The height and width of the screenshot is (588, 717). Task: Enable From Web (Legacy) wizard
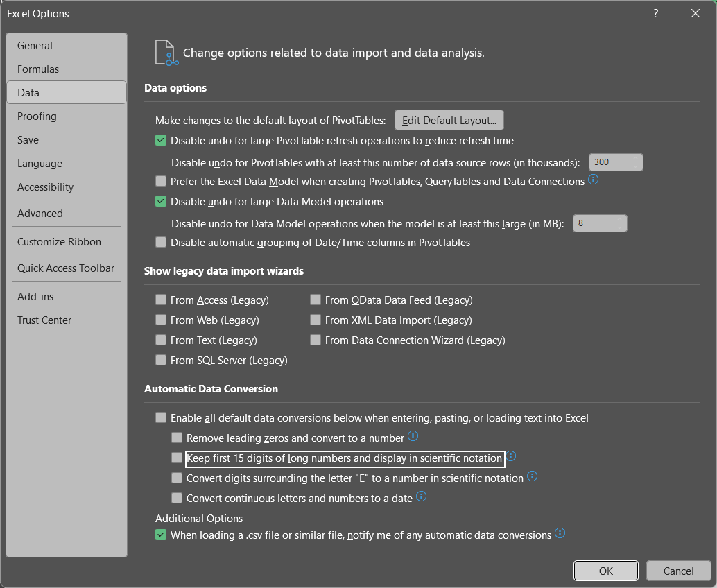[160, 320]
